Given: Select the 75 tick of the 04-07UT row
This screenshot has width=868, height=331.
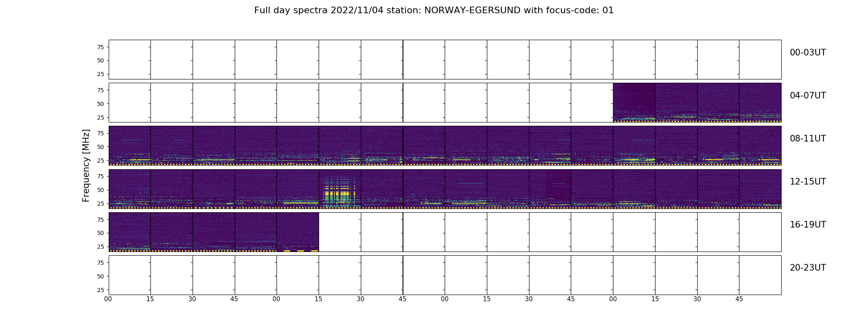Looking at the screenshot, I should 100,90.
